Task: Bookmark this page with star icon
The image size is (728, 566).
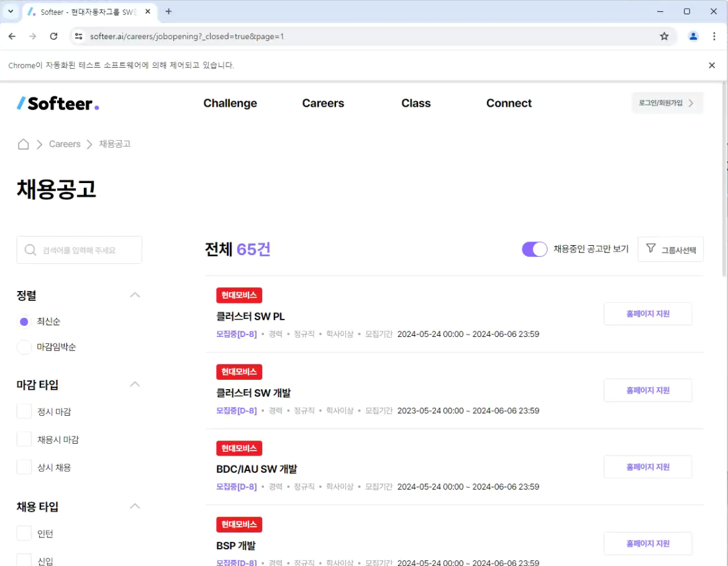Action: pos(665,36)
